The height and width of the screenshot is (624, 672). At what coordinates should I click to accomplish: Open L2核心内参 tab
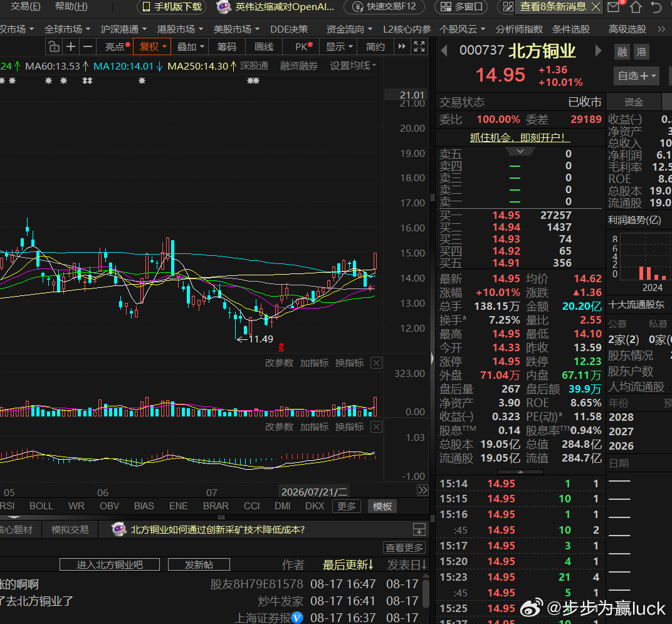pos(407,29)
